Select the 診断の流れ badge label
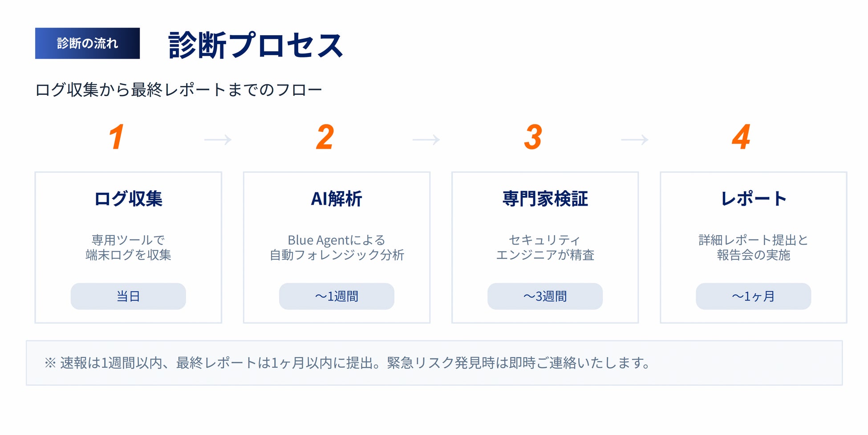 tap(87, 43)
